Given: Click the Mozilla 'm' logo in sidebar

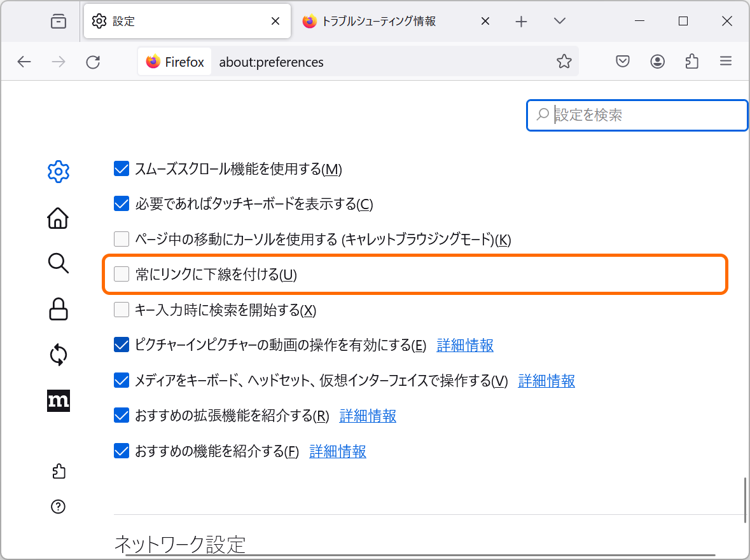Looking at the screenshot, I should [58, 400].
